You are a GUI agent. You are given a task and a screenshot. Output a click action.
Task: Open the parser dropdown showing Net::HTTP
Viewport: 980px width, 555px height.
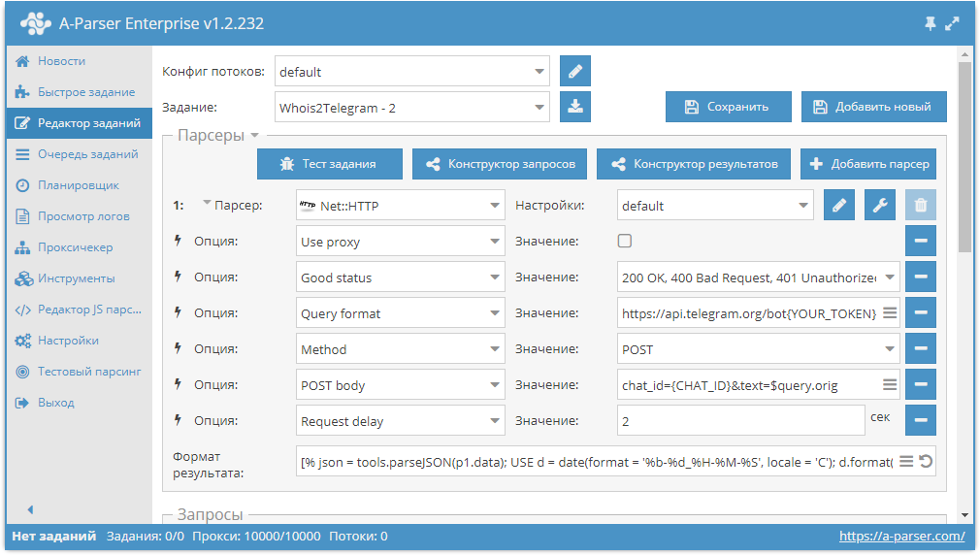coord(400,206)
